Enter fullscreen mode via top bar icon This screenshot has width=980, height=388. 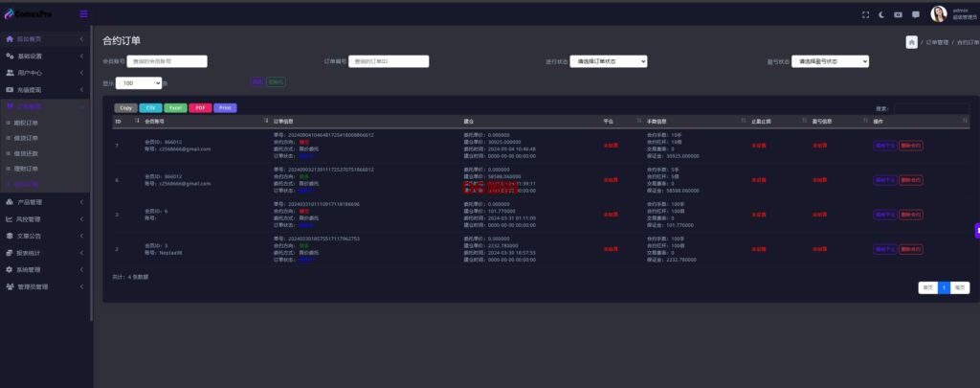[x=865, y=14]
